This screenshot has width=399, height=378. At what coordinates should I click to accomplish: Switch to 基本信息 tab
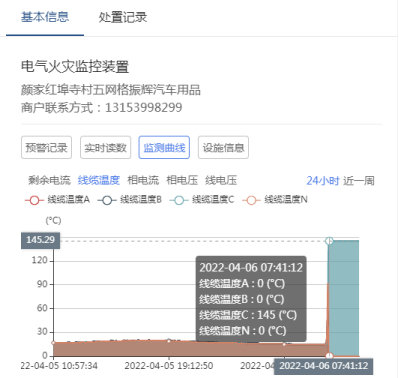(45, 17)
